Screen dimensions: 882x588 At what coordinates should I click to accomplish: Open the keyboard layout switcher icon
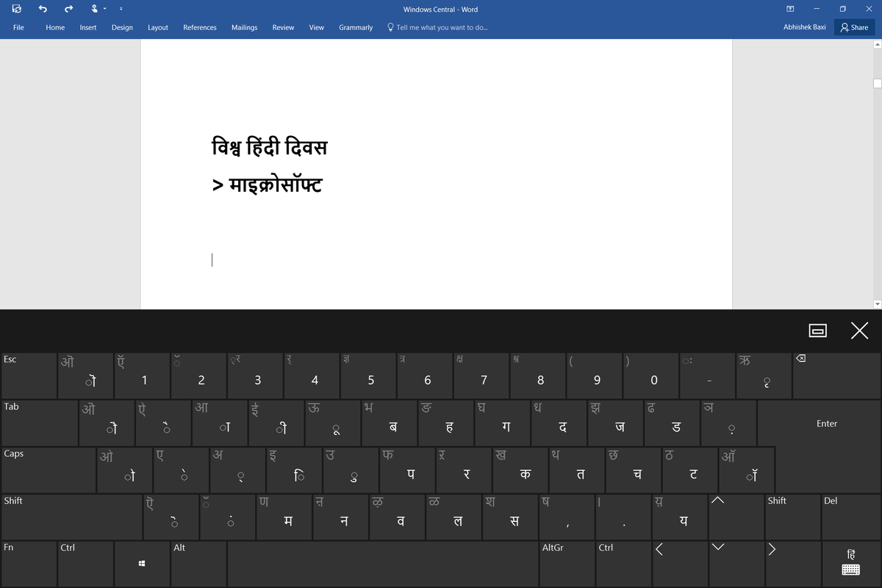click(x=850, y=562)
